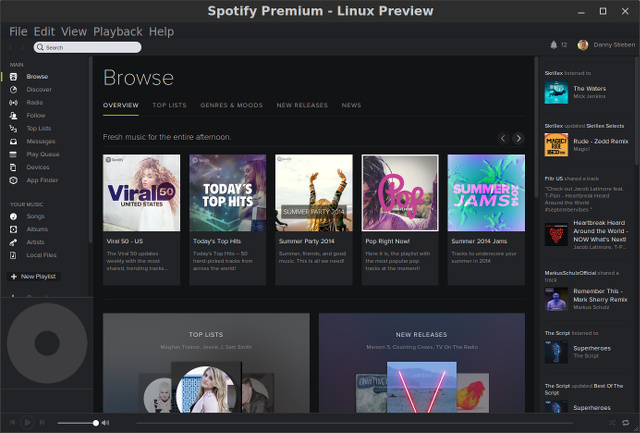Open the Edit menu

click(x=44, y=31)
